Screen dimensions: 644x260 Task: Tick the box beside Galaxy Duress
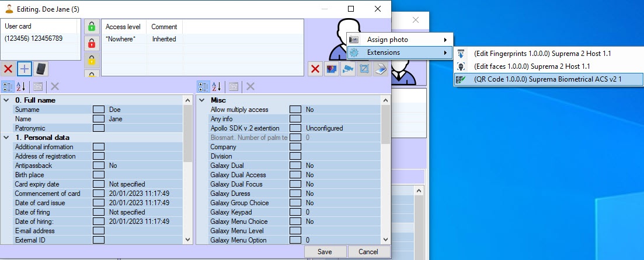point(295,194)
